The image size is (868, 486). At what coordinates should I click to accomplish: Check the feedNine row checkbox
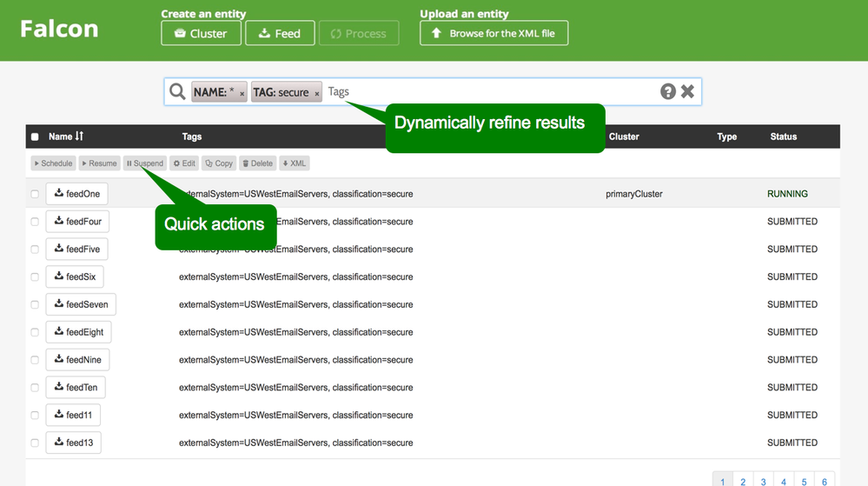[x=35, y=360]
